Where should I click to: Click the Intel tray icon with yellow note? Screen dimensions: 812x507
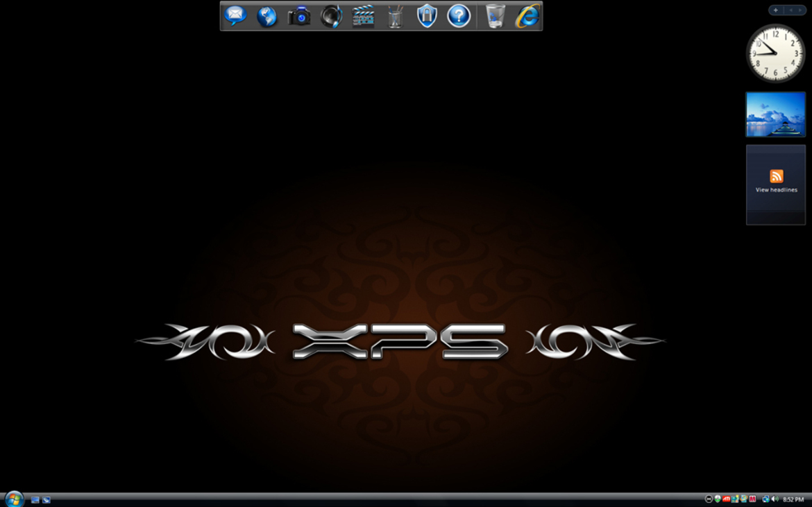[735, 499]
